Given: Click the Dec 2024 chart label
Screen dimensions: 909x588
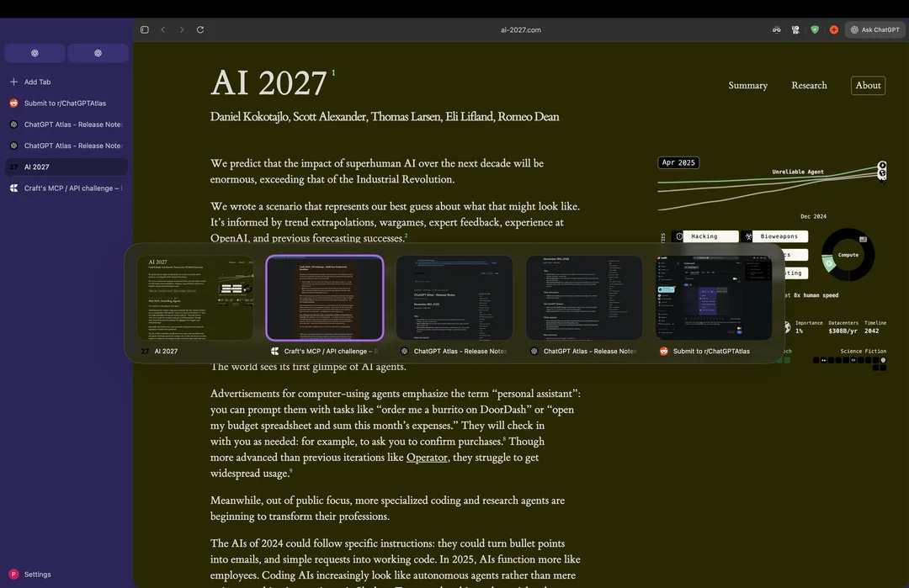Looking at the screenshot, I should [x=813, y=217].
